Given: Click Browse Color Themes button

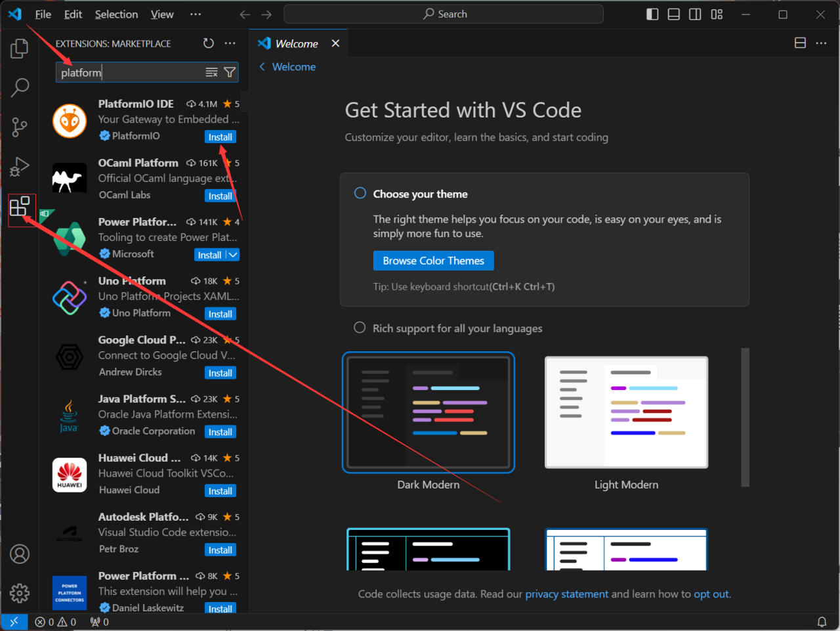Looking at the screenshot, I should 434,261.
